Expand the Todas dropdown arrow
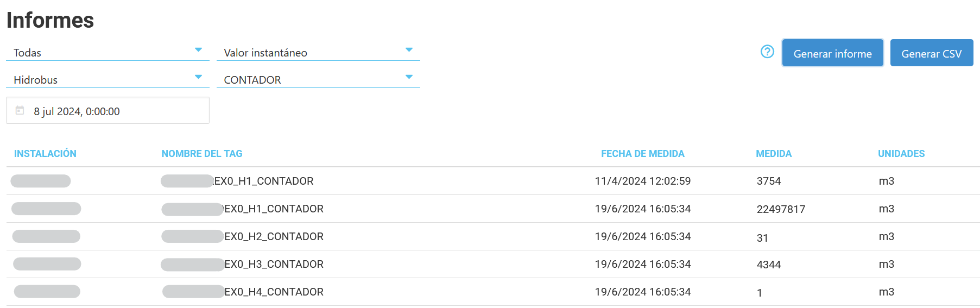The image size is (980, 308). click(198, 50)
